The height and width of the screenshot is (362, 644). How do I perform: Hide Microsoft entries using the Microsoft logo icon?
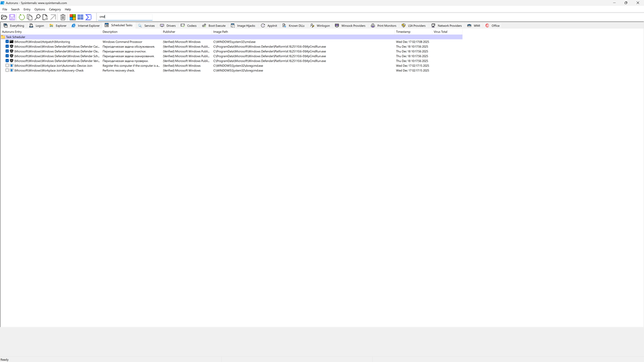click(x=72, y=17)
